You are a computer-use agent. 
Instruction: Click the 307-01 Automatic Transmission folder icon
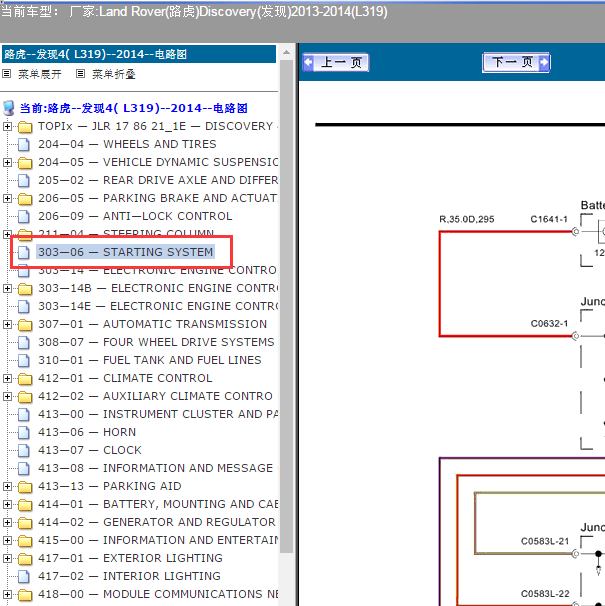point(25,325)
